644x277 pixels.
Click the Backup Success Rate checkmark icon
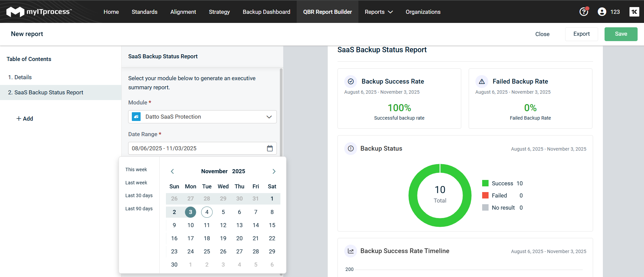(351, 82)
